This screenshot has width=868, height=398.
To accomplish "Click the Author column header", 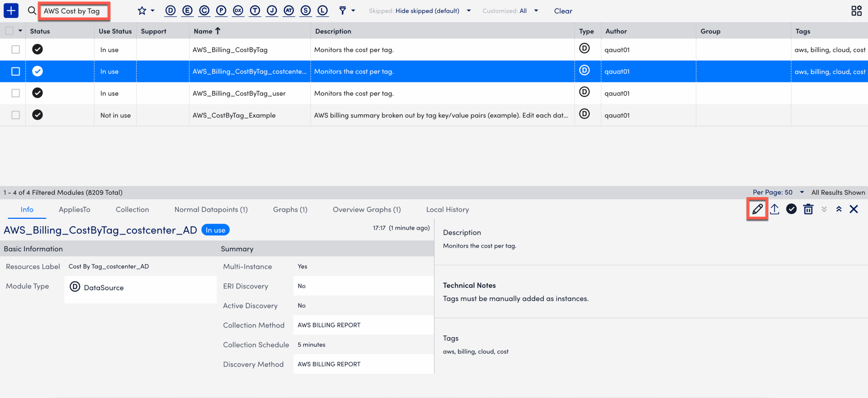I will coord(616,31).
